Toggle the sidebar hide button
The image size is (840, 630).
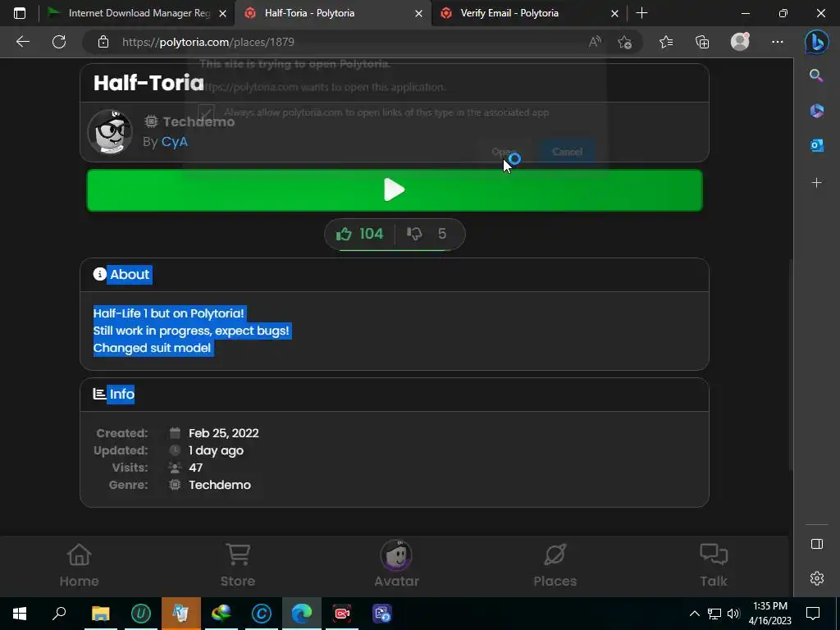[x=816, y=545]
